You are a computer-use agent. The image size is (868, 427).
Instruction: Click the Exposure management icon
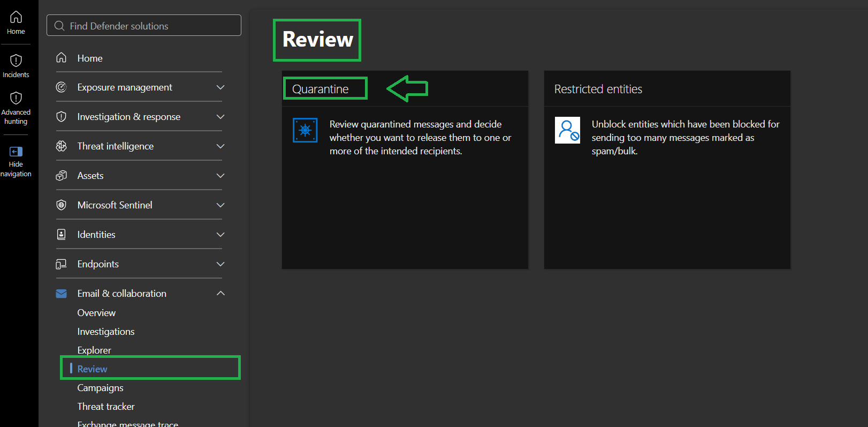(x=62, y=87)
